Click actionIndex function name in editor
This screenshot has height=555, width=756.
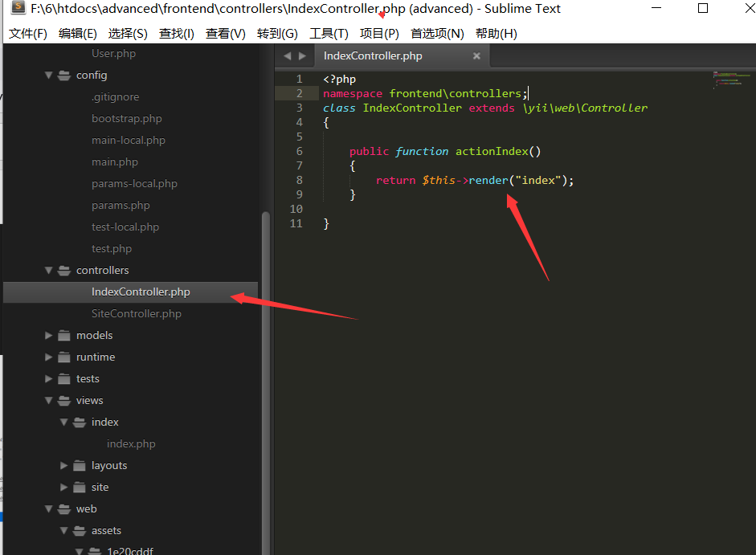click(492, 152)
